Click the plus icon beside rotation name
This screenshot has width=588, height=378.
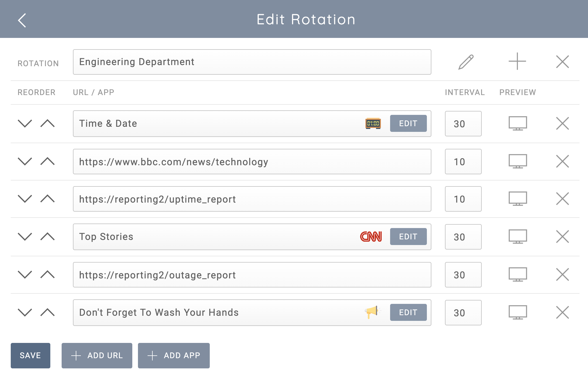pyautogui.click(x=517, y=61)
